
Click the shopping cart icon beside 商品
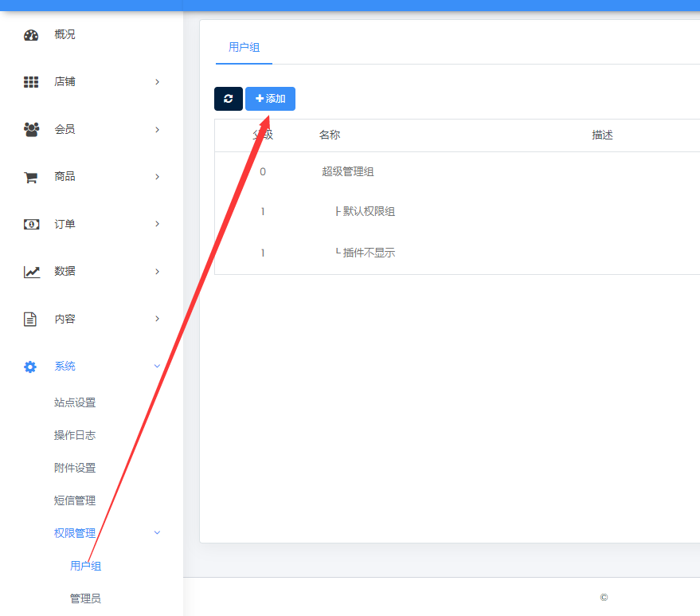coord(31,177)
